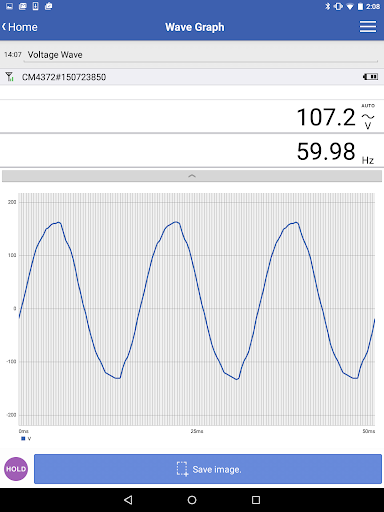This screenshot has height=512, width=384.
Task: Tap the Bluetooth status icon
Action: (x=327, y=6)
